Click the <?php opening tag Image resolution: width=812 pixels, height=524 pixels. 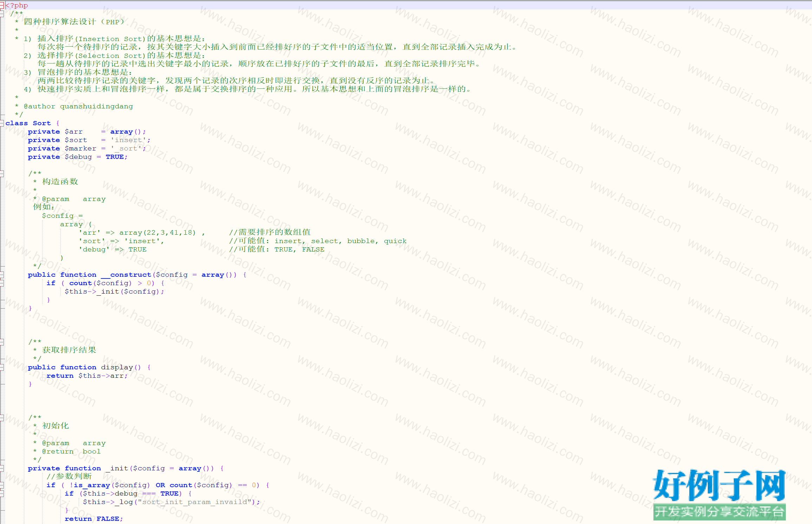pyautogui.click(x=16, y=5)
